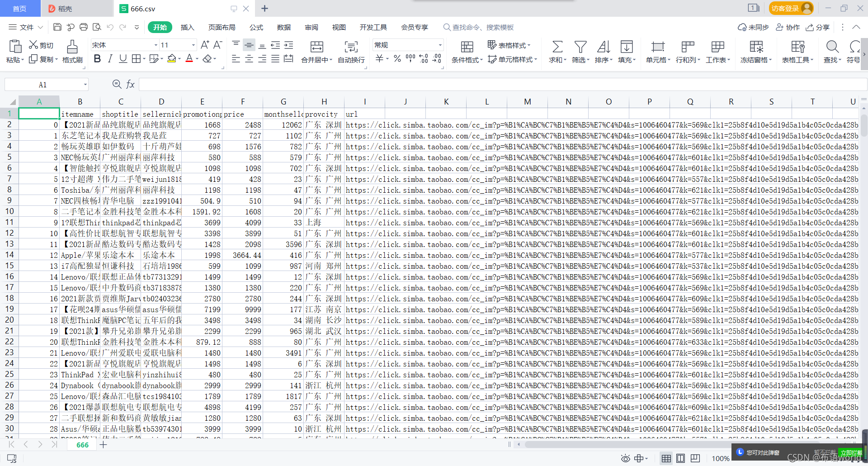Click the formula bar input field
Screen dimensions: 868x466
click(x=502, y=84)
